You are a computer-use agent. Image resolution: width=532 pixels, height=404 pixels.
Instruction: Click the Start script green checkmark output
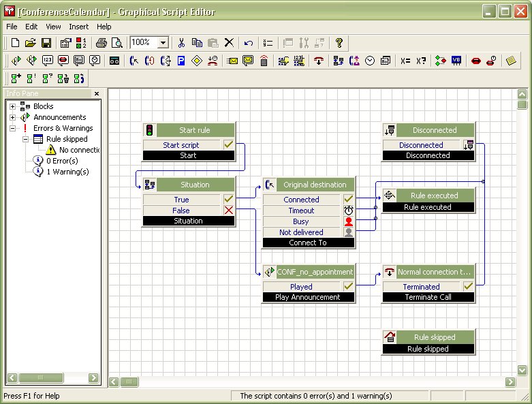point(228,145)
